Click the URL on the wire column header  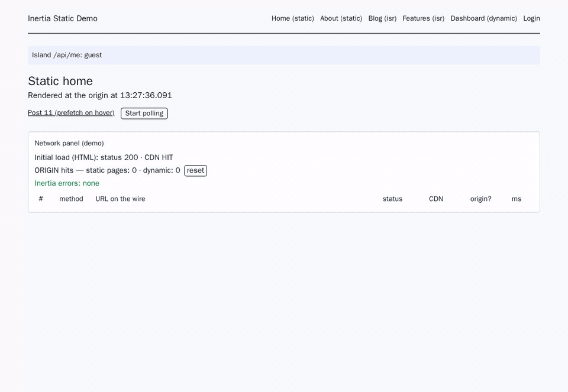coord(120,199)
